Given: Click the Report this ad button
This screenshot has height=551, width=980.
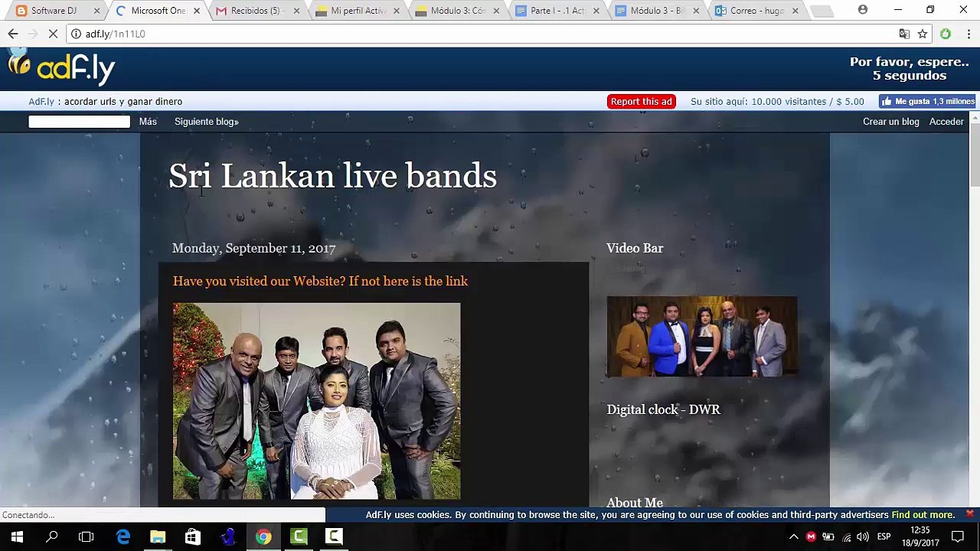Looking at the screenshot, I should point(641,101).
